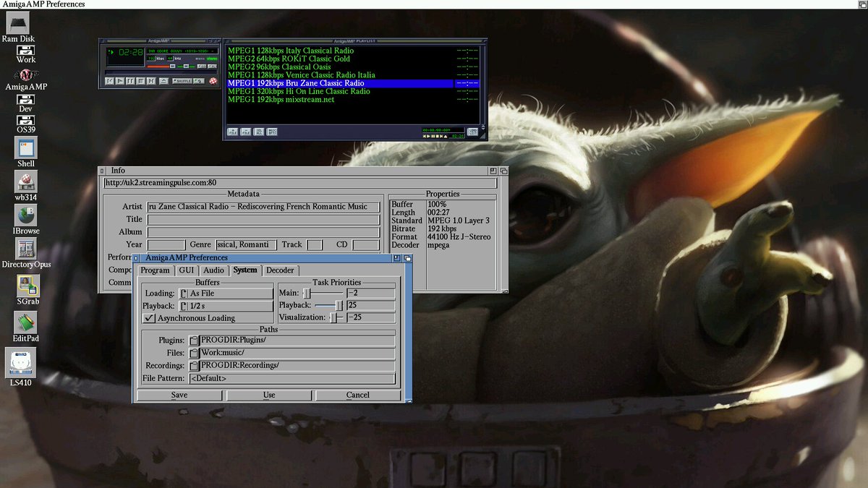The height and width of the screenshot is (488, 868).
Task: Select Hi On Line Classic Radio entry
Action: 353,92
